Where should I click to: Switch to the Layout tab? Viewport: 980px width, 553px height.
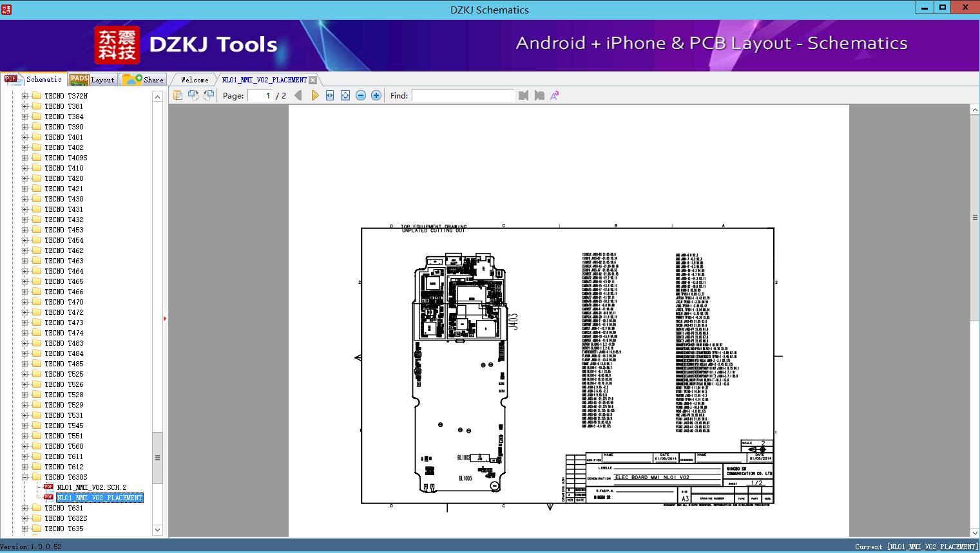92,80
